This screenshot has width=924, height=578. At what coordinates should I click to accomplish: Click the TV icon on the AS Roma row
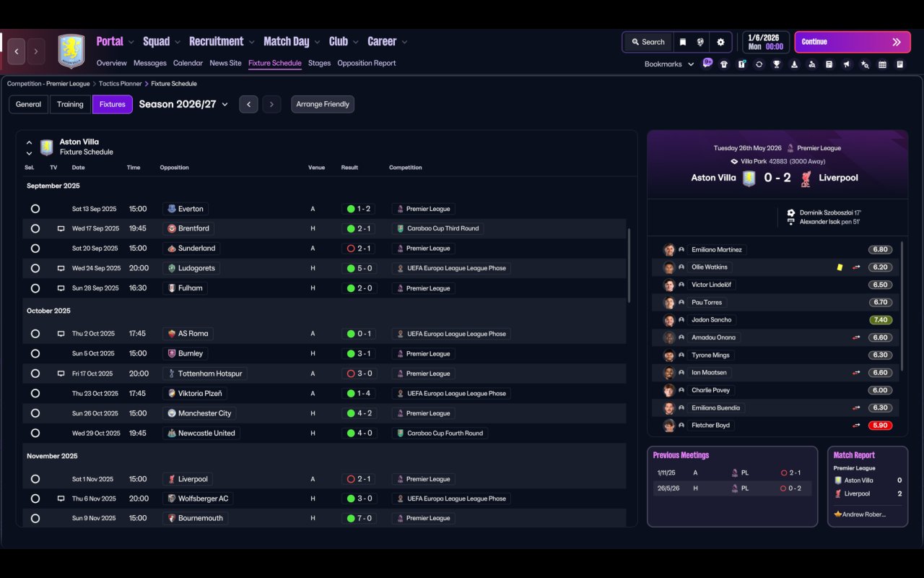pyautogui.click(x=61, y=334)
